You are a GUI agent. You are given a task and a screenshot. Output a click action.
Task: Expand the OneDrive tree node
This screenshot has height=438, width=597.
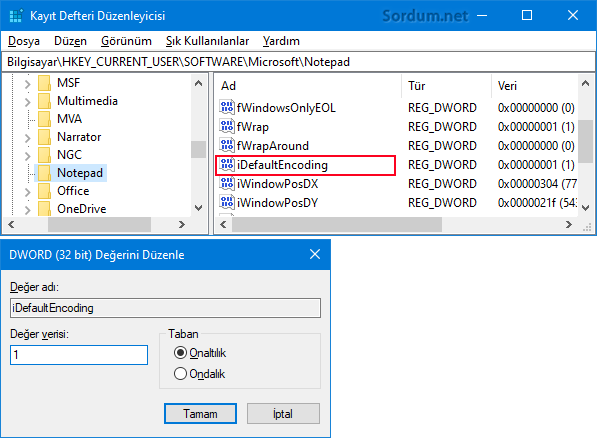click(27, 209)
